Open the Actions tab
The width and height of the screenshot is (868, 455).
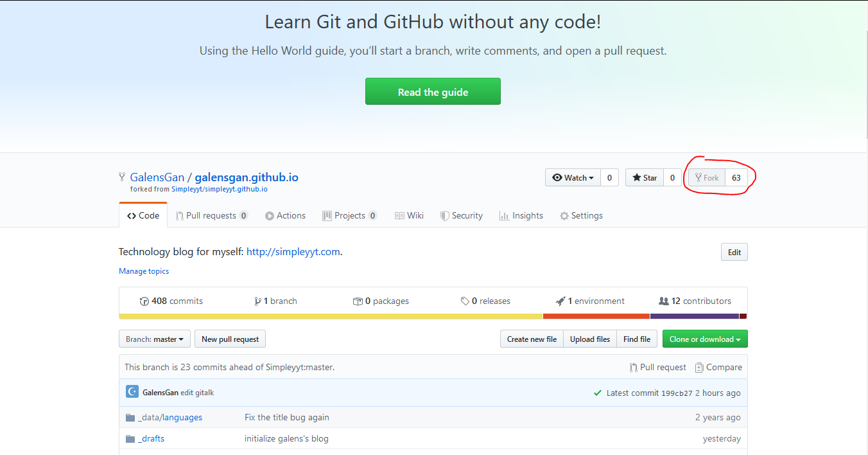point(285,216)
